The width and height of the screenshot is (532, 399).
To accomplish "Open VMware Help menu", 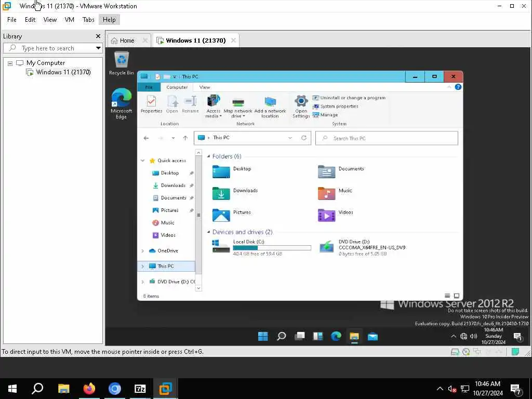I will [x=109, y=20].
